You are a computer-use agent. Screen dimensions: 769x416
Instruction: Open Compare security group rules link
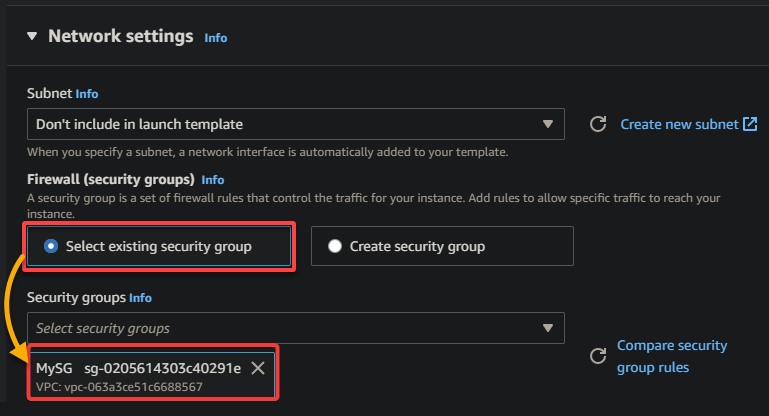(672, 356)
